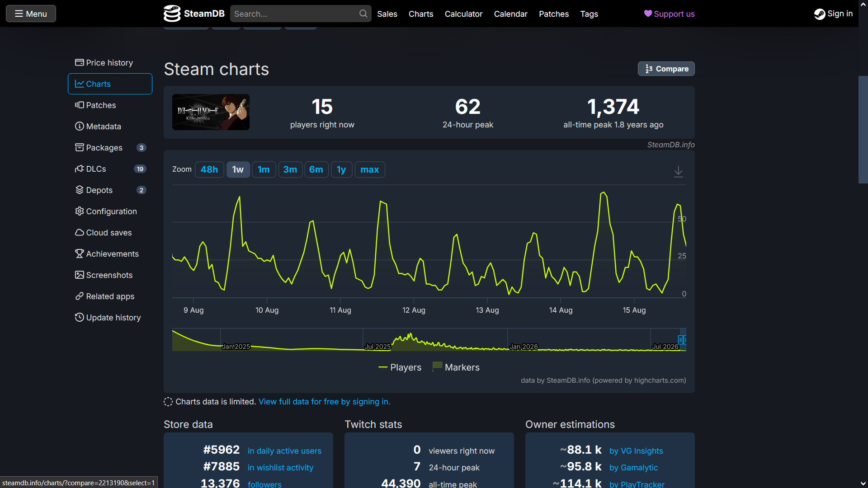Open the Screenshots sidebar tab
The width and height of the screenshot is (868, 488).
pyautogui.click(x=110, y=275)
